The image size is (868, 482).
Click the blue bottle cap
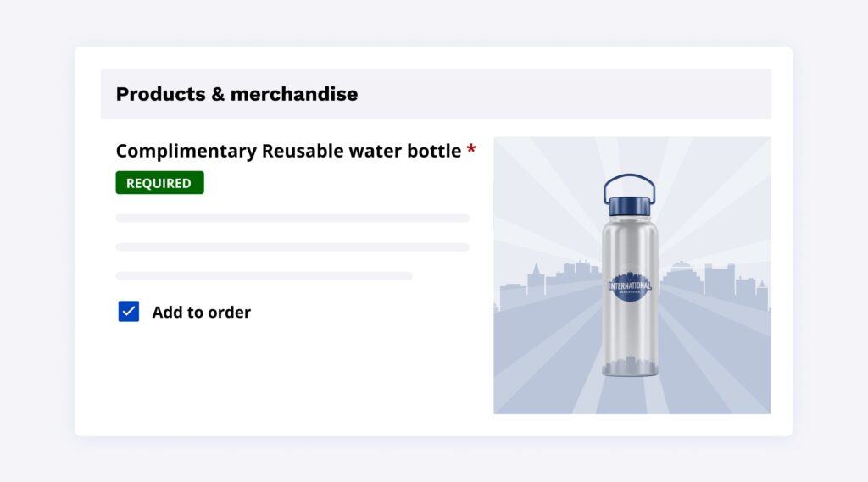[630, 206]
